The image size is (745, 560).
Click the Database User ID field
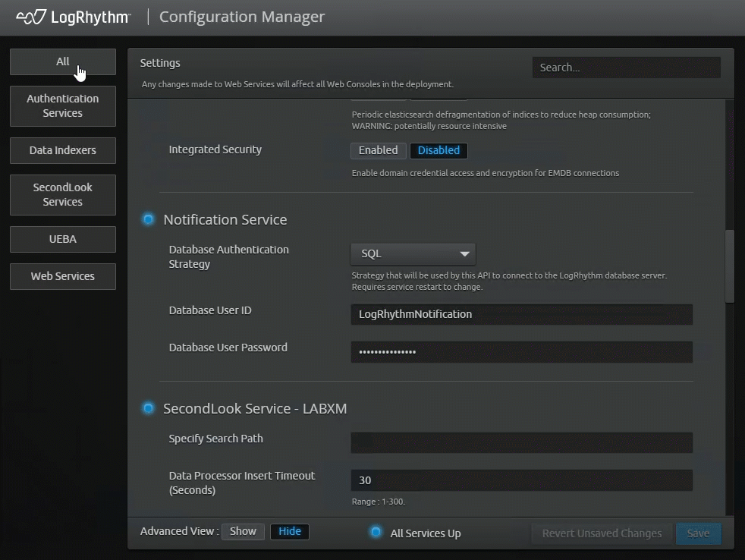pos(520,314)
